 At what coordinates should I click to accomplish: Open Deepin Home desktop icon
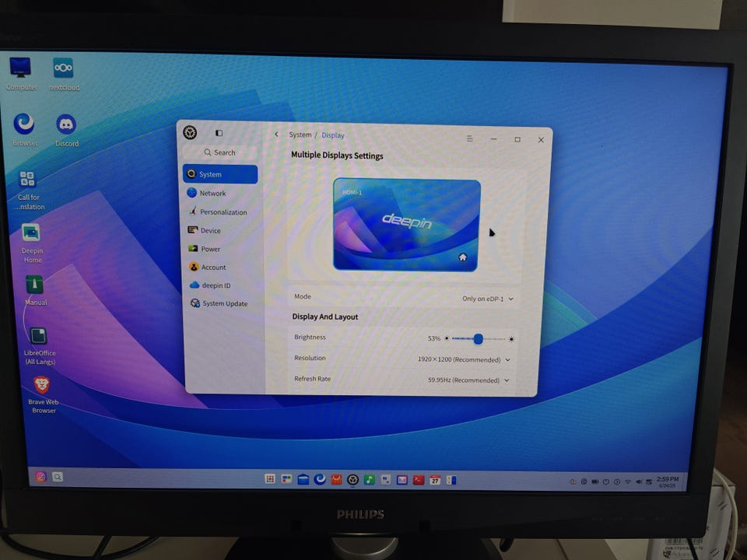click(31, 243)
